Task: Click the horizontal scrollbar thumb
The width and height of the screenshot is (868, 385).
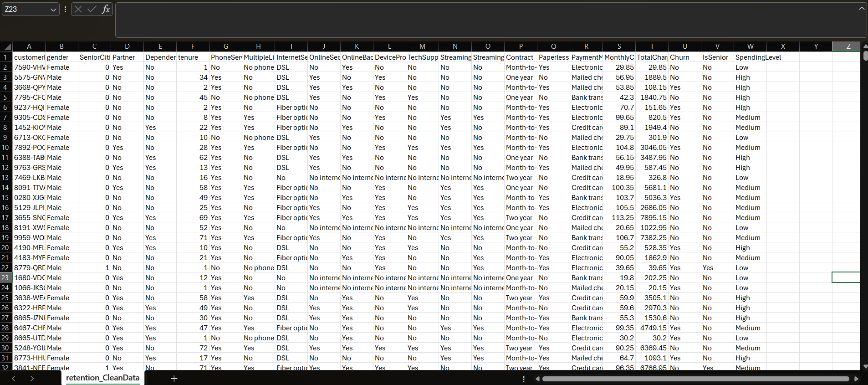Action: (x=695, y=379)
